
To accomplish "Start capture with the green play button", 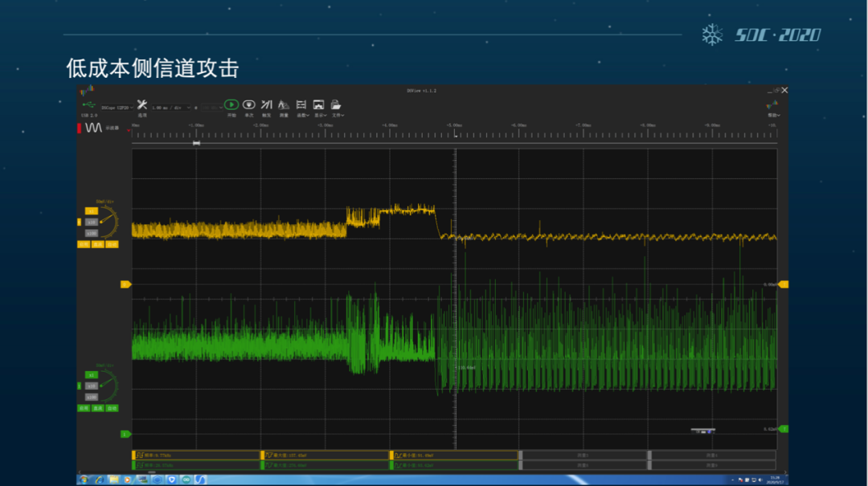I will point(231,104).
